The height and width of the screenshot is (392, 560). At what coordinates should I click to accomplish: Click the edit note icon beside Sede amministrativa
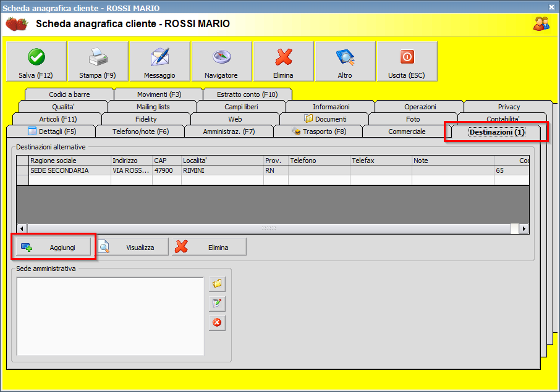point(217,303)
